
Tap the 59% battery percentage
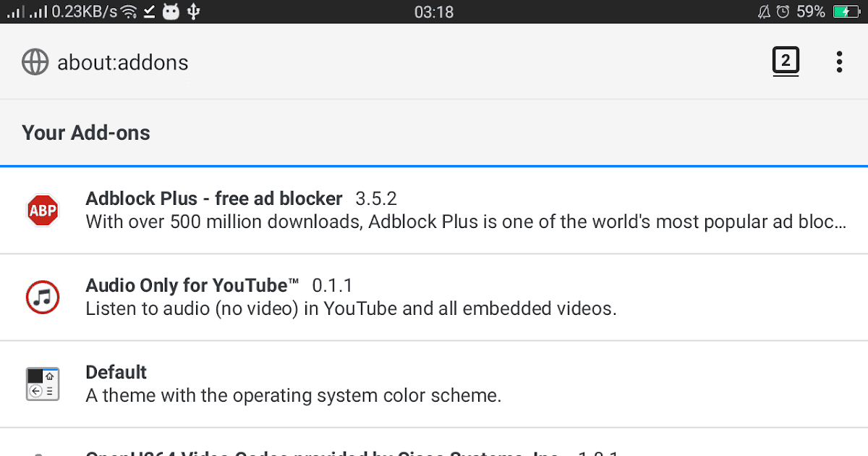[810, 12]
